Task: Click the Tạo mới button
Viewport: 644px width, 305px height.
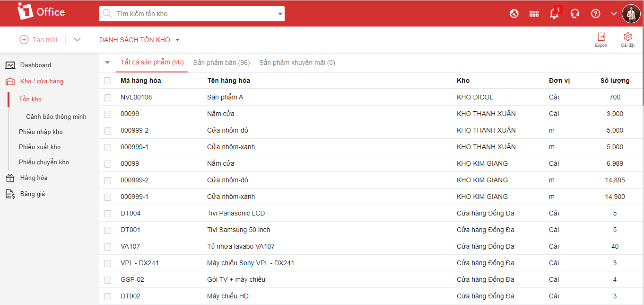Action: tap(38, 40)
